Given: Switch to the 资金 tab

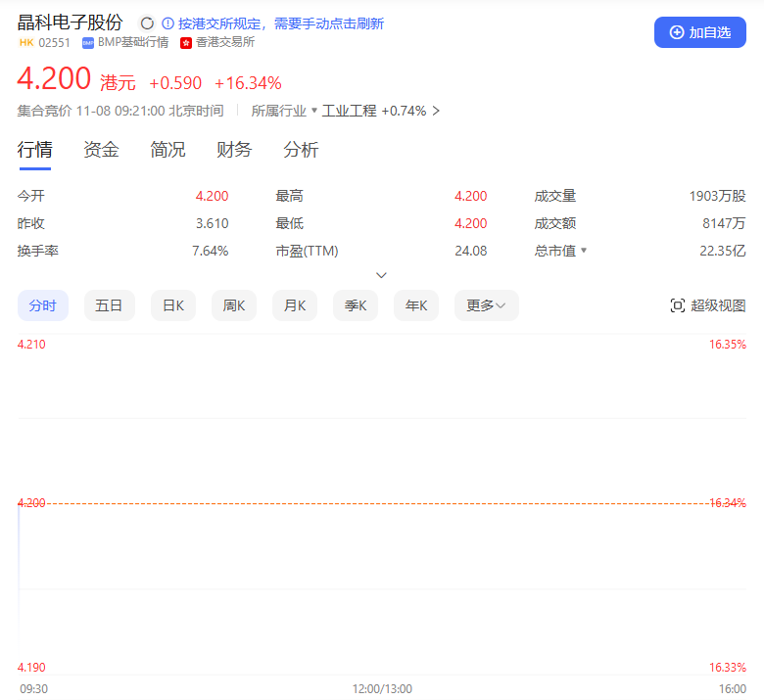Looking at the screenshot, I should click(x=101, y=150).
